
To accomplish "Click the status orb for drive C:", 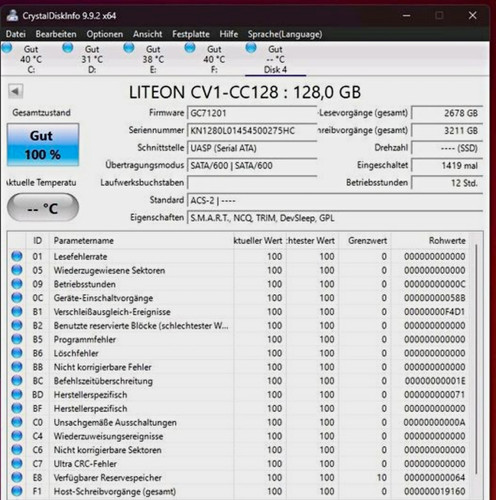I will (x=7, y=48).
